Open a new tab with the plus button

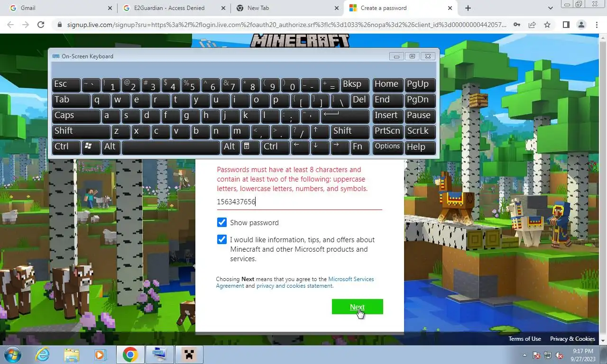468,8
